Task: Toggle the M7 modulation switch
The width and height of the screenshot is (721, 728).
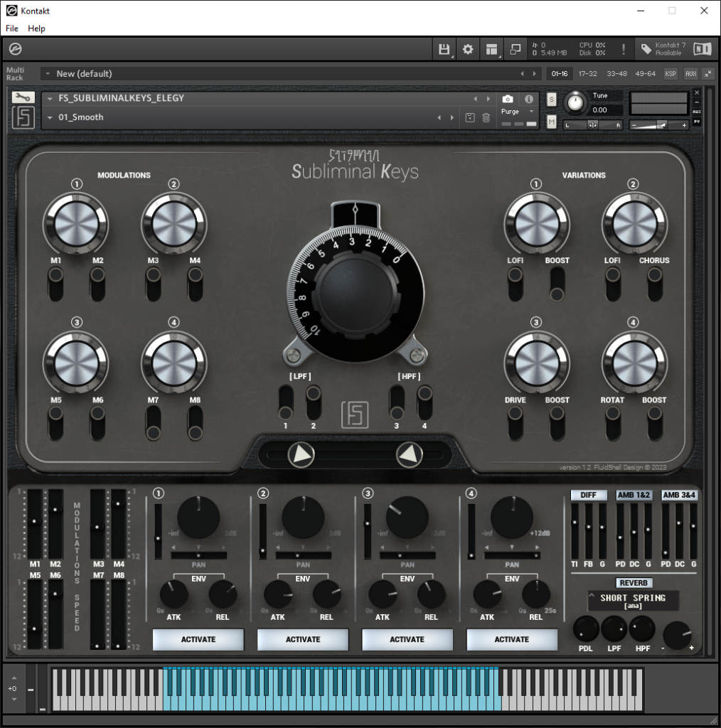Action: [x=153, y=423]
